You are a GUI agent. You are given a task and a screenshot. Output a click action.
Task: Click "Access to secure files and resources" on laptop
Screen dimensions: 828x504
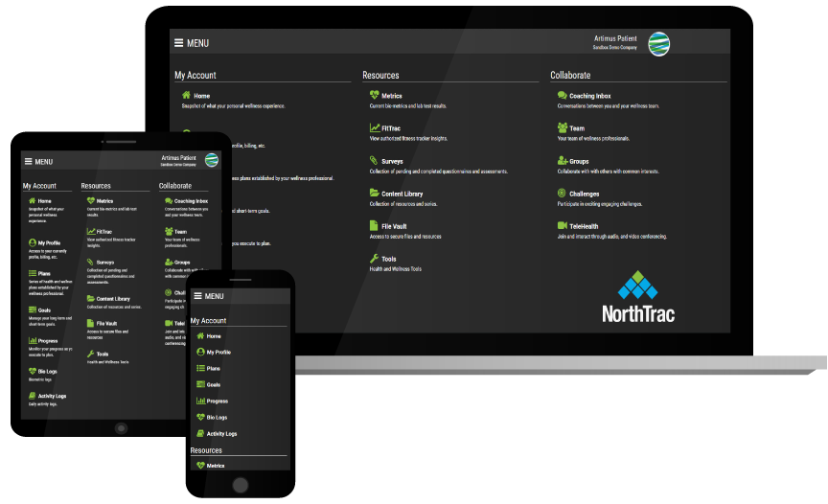(405, 237)
